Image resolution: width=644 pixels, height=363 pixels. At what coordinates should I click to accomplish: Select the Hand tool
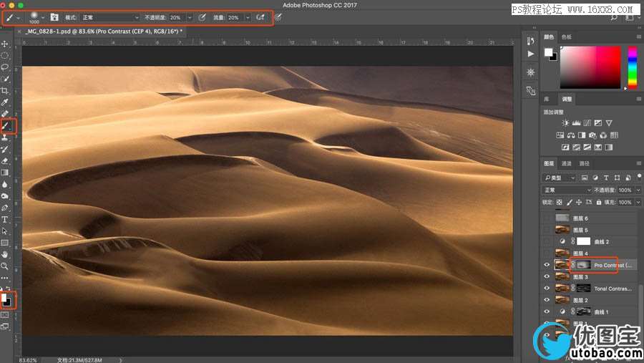[5, 254]
